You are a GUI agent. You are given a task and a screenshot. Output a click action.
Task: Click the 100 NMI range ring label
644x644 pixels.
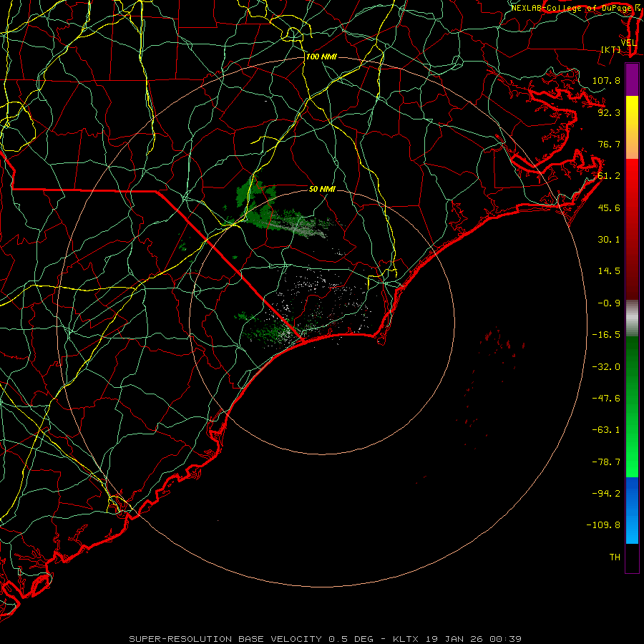point(321,57)
